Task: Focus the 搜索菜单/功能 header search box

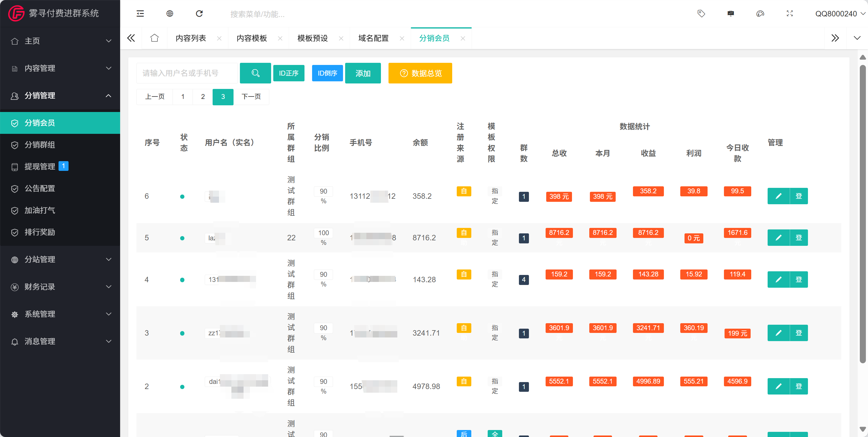Action: [x=258, y=14]
